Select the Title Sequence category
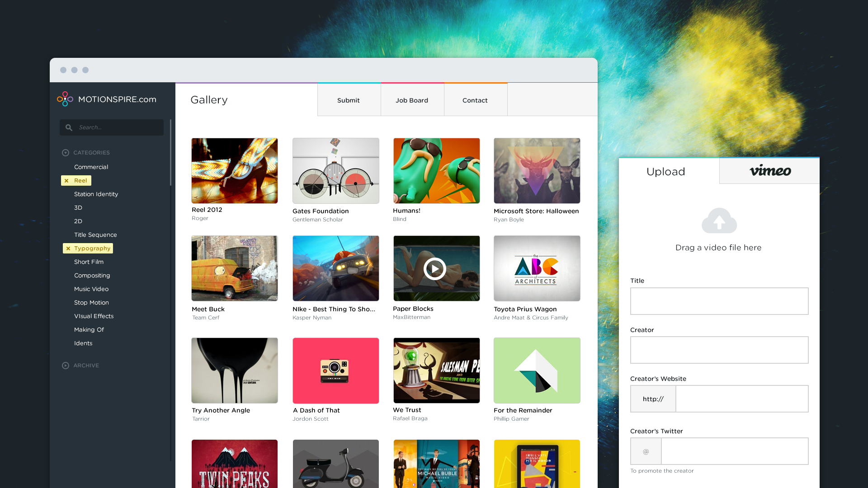 95,235
